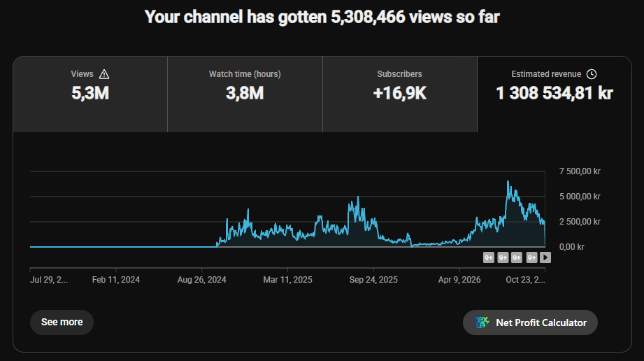Click the Feb 11, 2024 axis label
Screen dimensions: 644x361
tap(116, 280)
